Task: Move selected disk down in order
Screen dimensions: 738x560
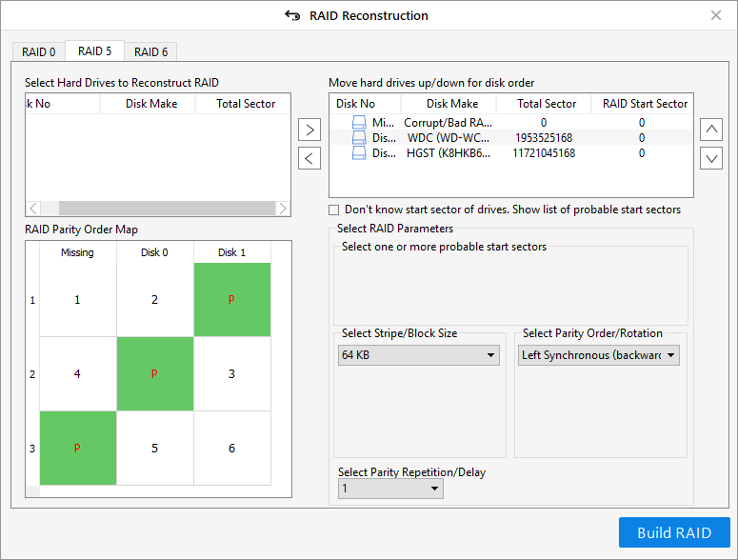Action: [x=711, y=158]
